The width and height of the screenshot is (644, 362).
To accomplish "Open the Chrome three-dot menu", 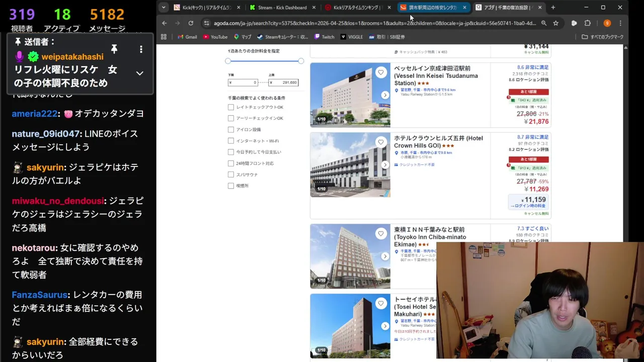I will pyautogui.click(x=620, y=23).
